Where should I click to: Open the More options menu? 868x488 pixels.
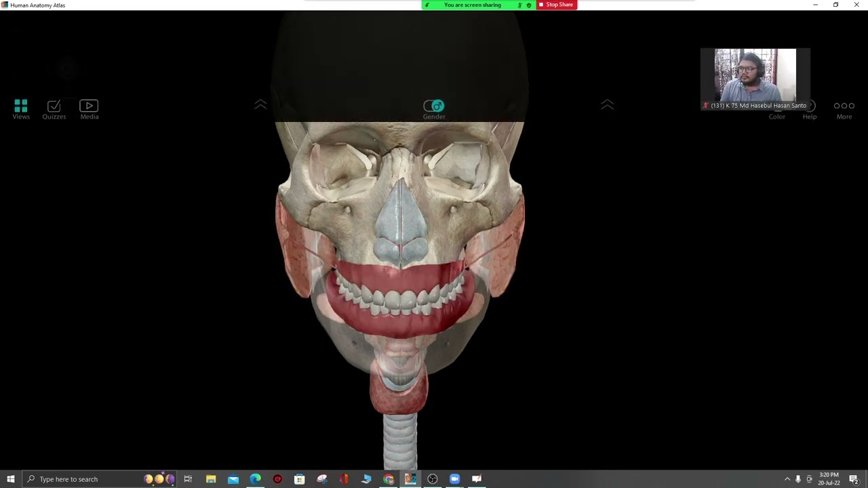(x=844, y=110)
